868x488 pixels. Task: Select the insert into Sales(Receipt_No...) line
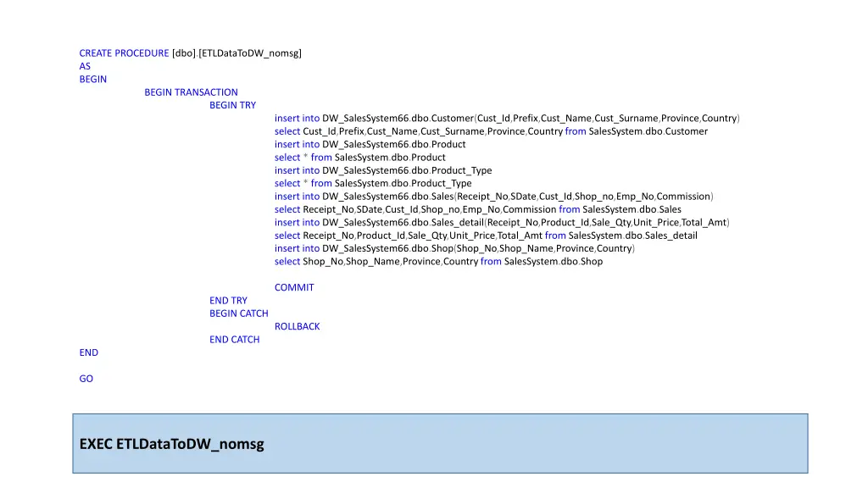pyautogui.click(x=494, y=197)
